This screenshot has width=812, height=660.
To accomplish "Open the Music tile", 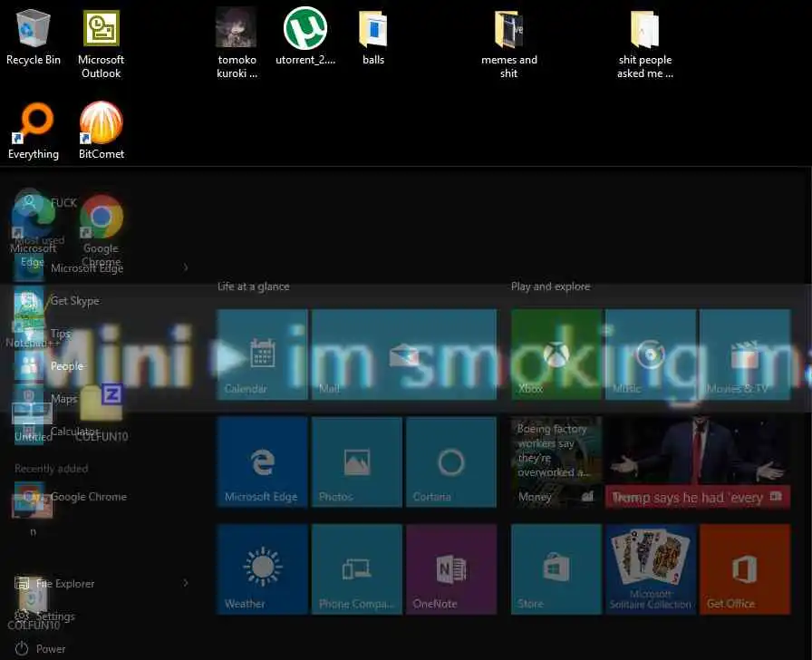I will pos(651,354).
